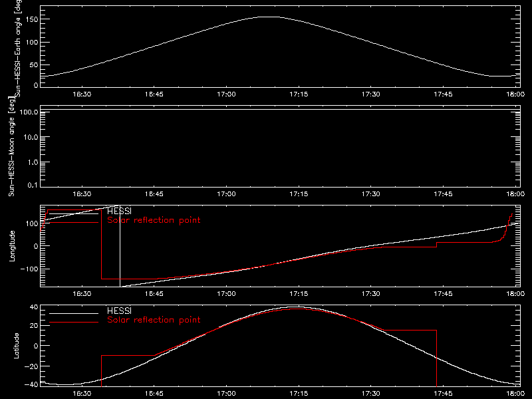This screenshot has height=399, width=532.
Task: Click the Sun-HESSI-Moon angle axis label
Action: tap(11, 146)
